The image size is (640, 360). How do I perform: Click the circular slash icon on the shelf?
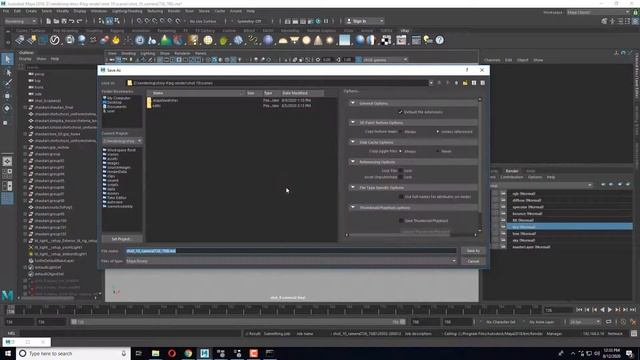(x=55, y=40)
